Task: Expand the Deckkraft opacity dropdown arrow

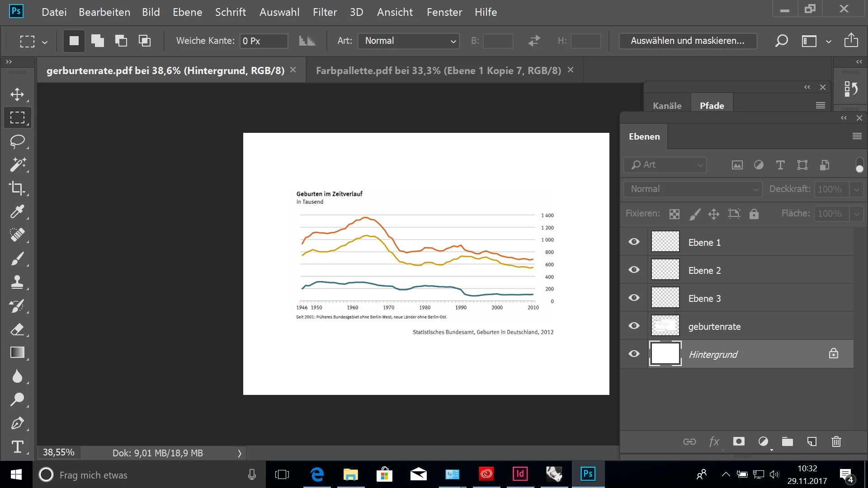Action: (x=856, y=189)
